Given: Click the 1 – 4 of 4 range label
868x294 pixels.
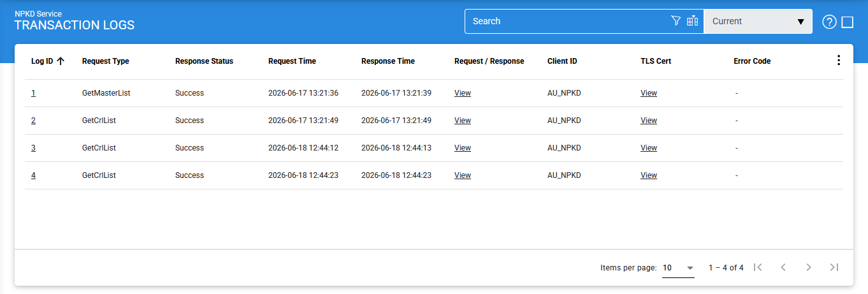Looking at the screenshot, I should (x=726, y=268).
